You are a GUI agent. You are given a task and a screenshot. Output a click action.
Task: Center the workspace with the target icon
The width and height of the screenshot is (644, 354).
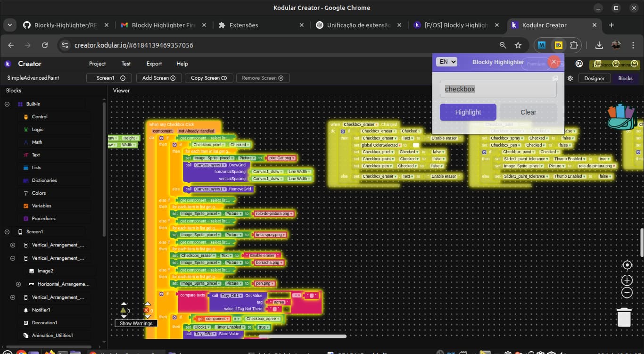click(x=627, y=265)
